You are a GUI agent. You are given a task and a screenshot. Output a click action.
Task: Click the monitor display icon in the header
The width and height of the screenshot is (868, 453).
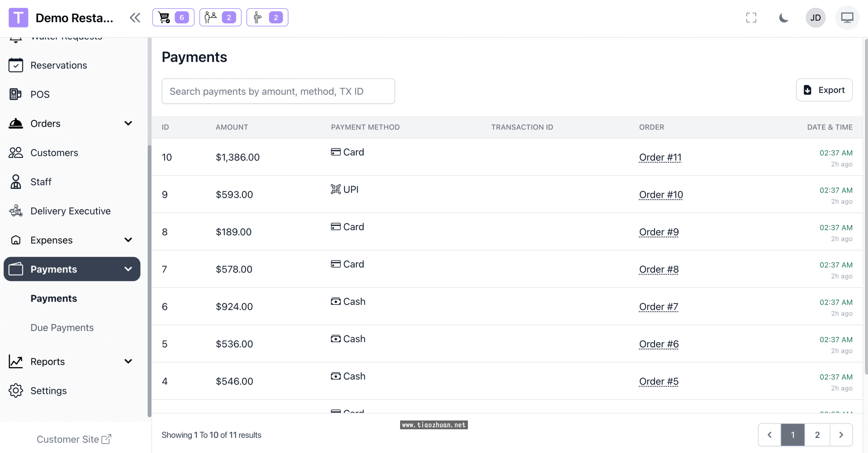click(847, 18)
